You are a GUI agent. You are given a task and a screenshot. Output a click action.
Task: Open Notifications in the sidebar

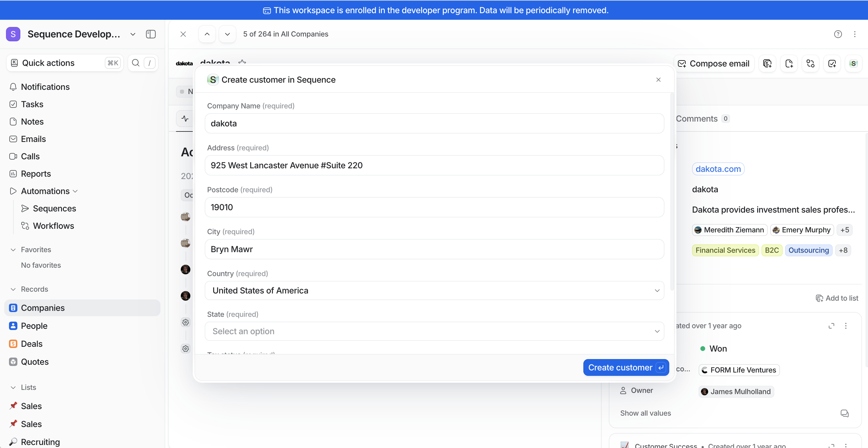tap(45, 87)
